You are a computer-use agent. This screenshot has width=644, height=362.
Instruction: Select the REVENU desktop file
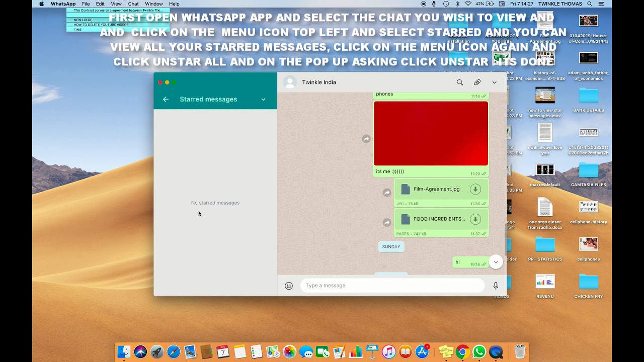tap(545, 286)
